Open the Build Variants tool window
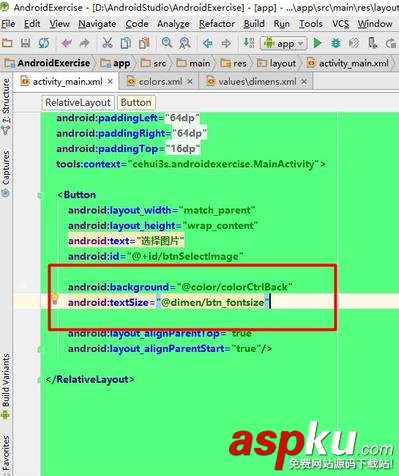Screen dimensions: 399x476 coord(6,386)
